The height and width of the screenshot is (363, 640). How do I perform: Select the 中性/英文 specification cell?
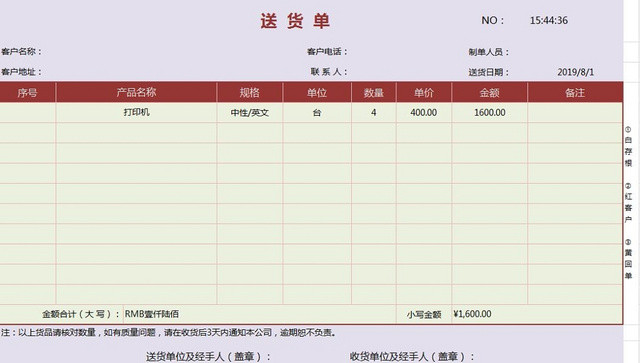(249, 112)
